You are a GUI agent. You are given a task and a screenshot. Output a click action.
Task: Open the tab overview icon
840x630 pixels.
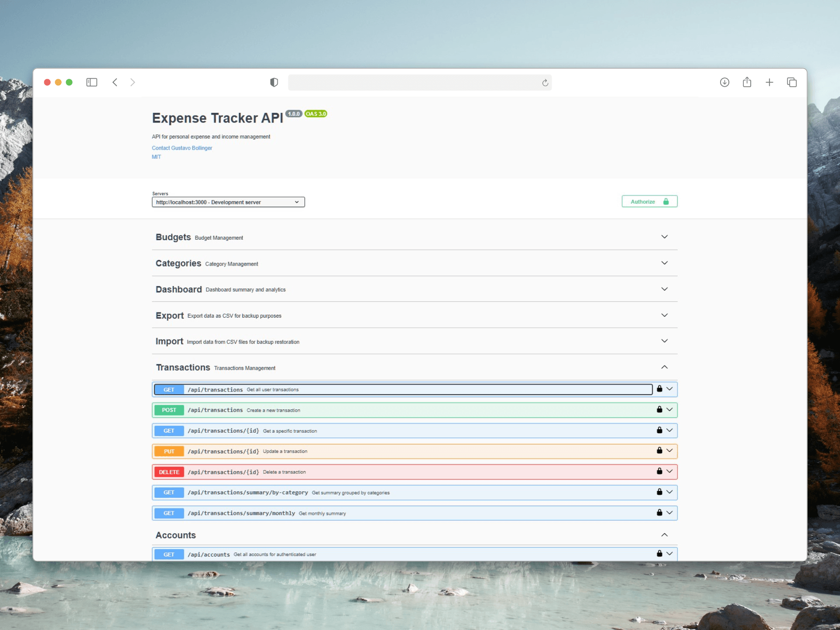791,82
